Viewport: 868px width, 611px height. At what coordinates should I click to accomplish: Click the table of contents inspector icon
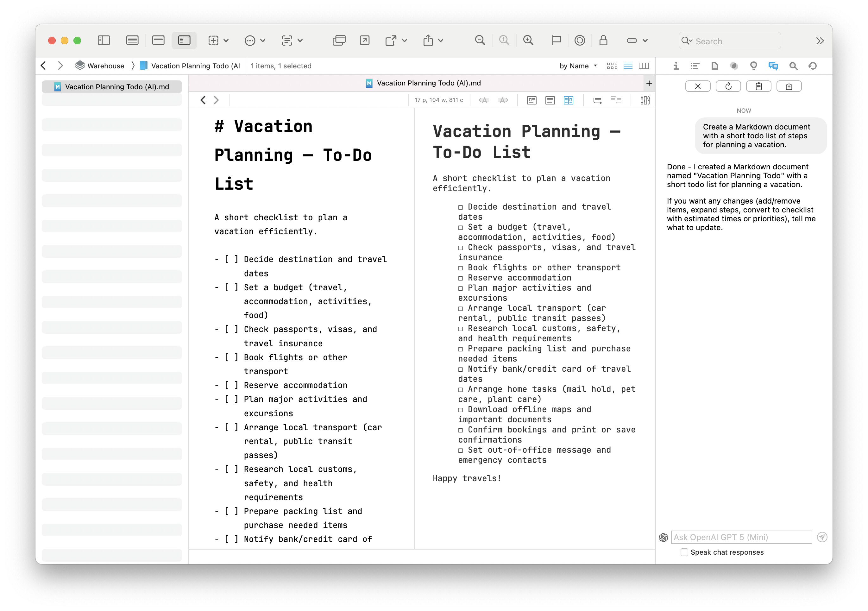point(695,66)
